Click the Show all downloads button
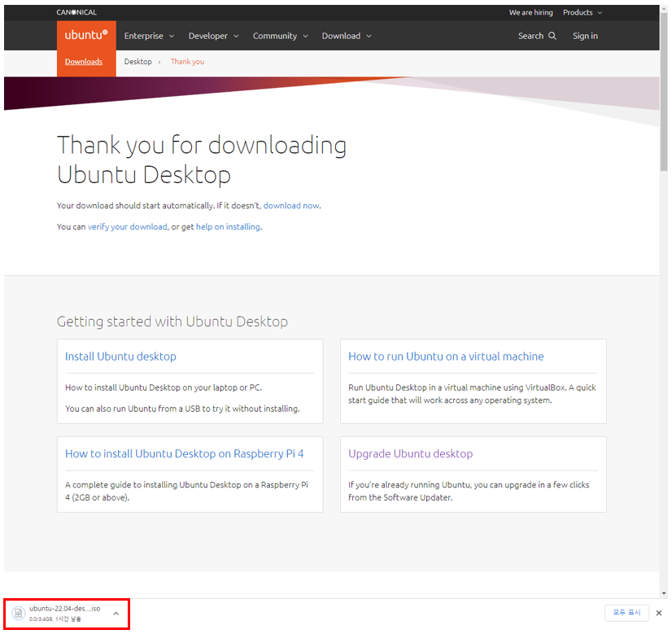The height and width of the screenshot is (634, 672). click(x=626, y=613)
